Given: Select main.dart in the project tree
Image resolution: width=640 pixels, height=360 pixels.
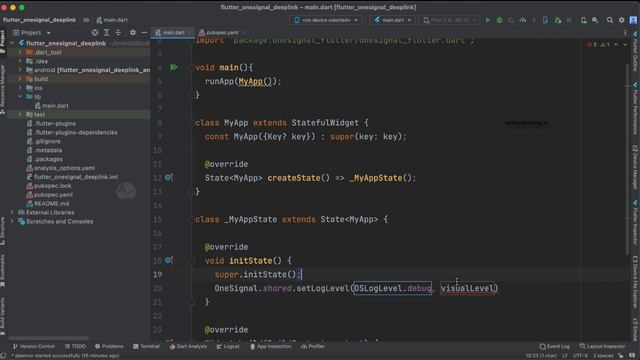Looking at the screenshot, I should [52, 106].
